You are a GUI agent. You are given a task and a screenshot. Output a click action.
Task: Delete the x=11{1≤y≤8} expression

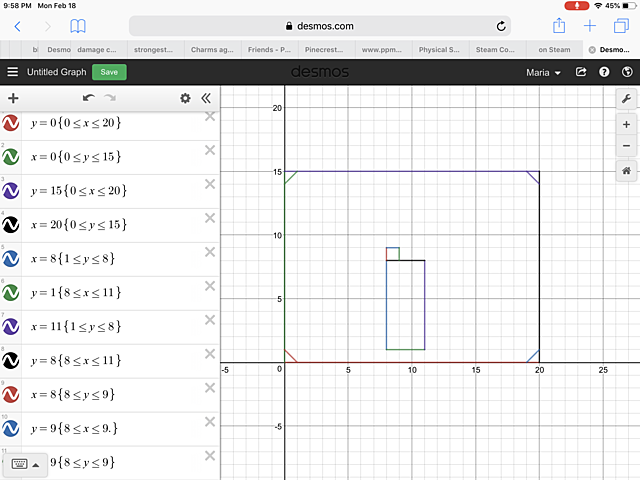coord(210,320)
